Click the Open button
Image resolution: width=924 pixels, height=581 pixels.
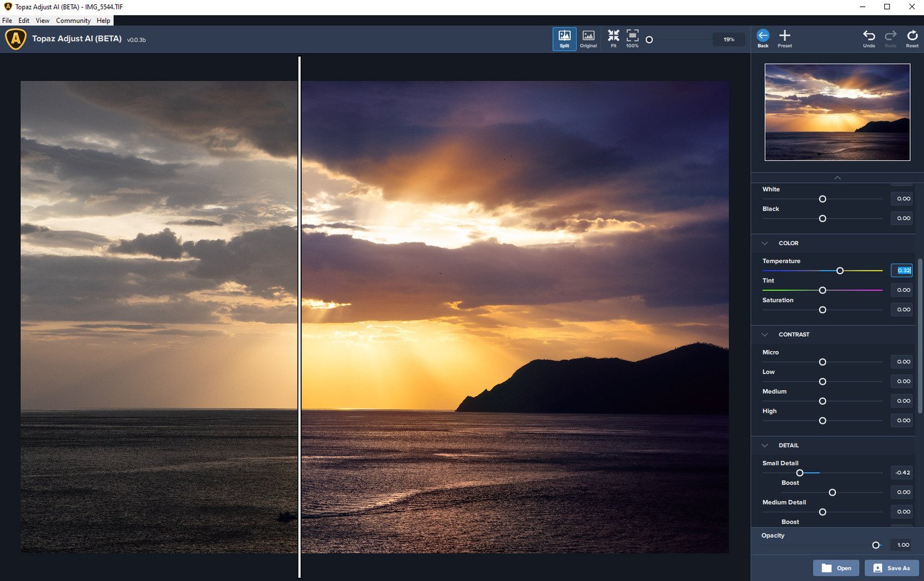click(836, 568)
